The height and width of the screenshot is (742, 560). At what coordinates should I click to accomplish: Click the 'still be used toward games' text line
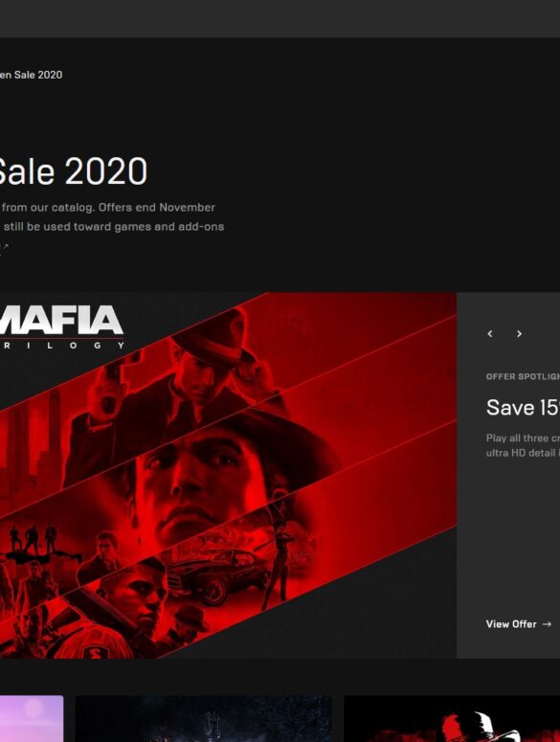point(114,227)
